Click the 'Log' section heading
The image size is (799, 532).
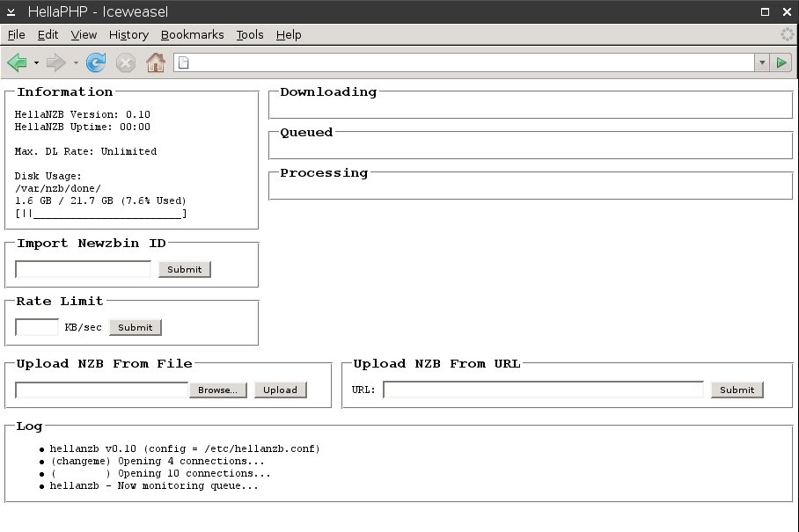click(29, 426)
